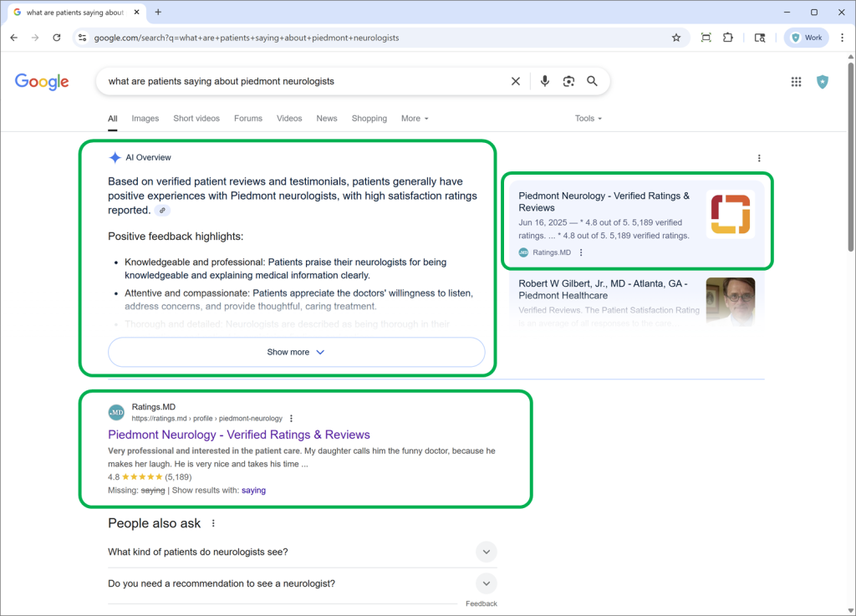This screenshot has width=856, height=616.
Task: Click the AI Overview label
Action: (x=149, y=158)
